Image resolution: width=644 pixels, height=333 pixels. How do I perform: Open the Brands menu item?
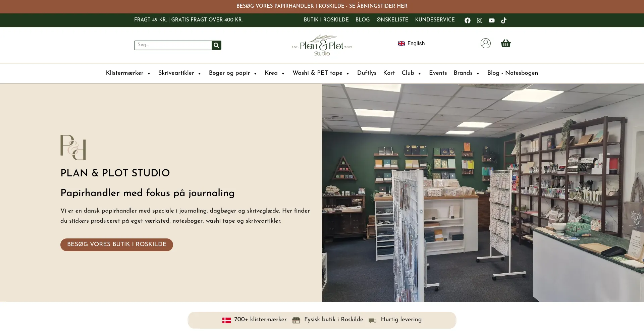tap(463, 73)
